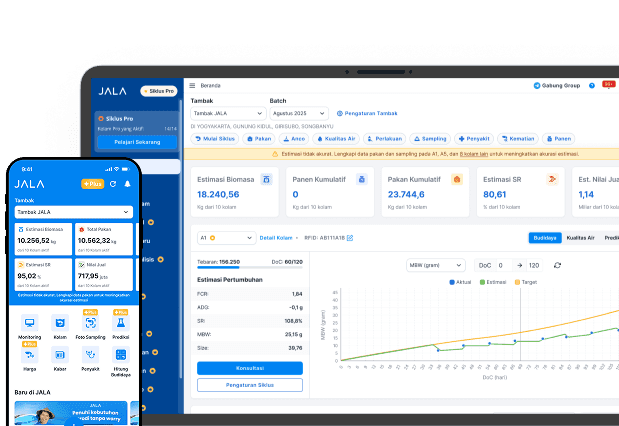The image size is (619, 426).
Task: Tap the Prediksi flask icon on phone
Action: [x=120, y=325]
